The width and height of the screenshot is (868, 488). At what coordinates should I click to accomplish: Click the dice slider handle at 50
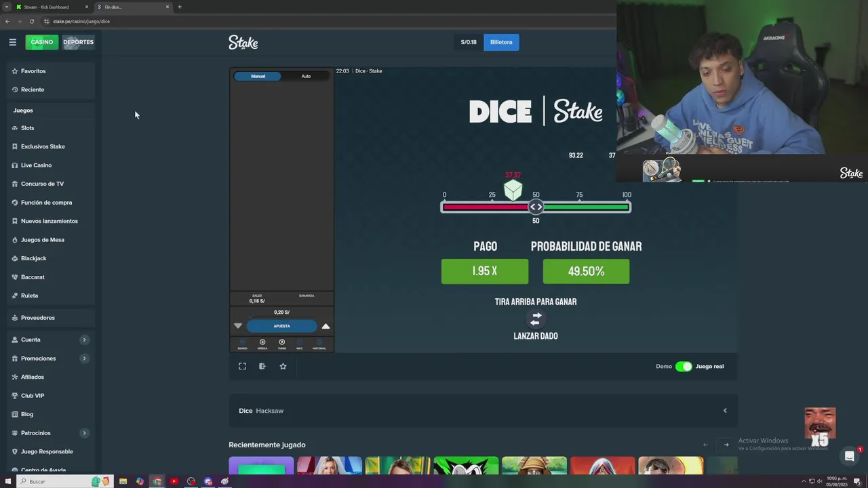tap(536, 207)
